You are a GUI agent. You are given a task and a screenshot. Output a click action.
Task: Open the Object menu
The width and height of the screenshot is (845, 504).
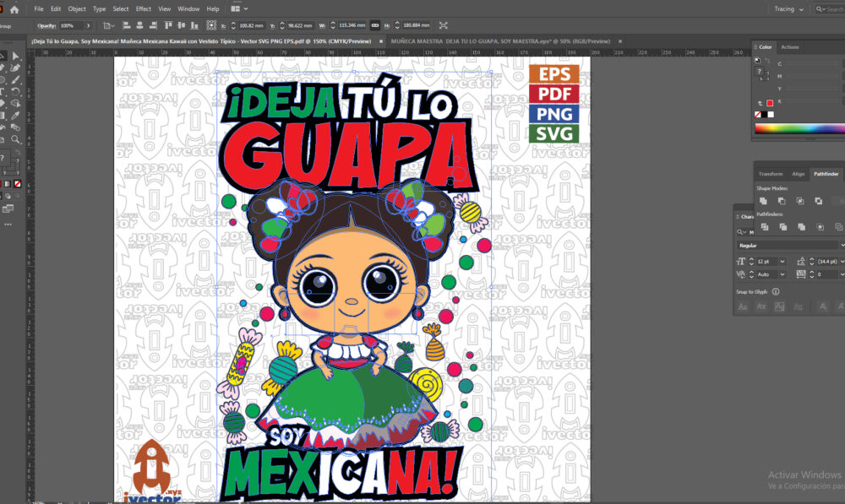pyautogui.click(x=77, y=9)
